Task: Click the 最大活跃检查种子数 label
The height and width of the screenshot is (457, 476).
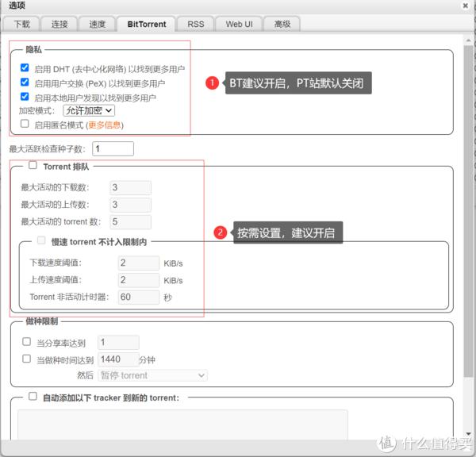Action: tap(48, 149)
